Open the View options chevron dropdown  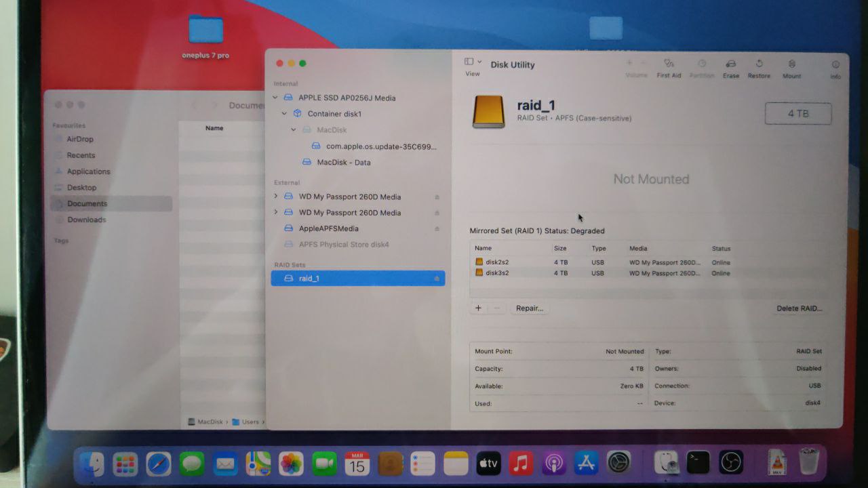click(479, 62)
